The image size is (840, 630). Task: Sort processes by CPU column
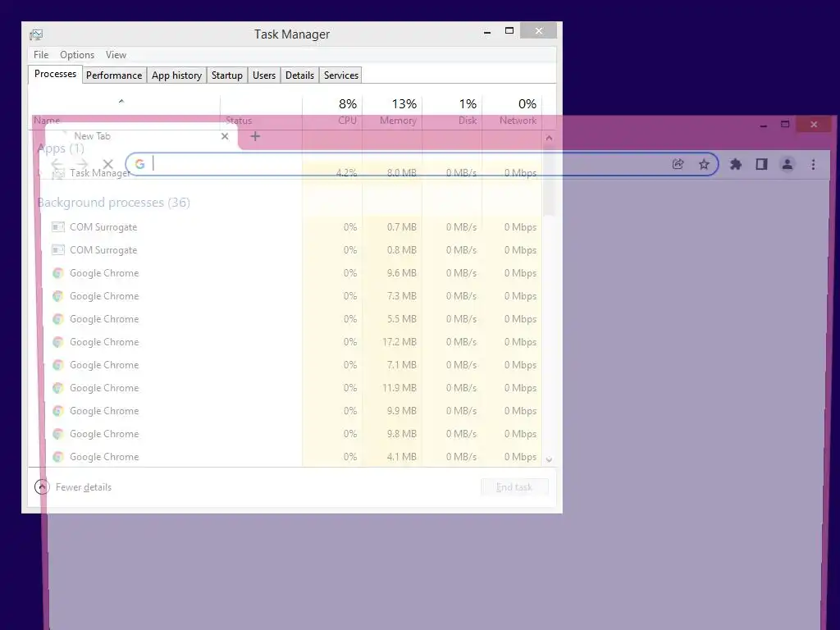[333, 112]
